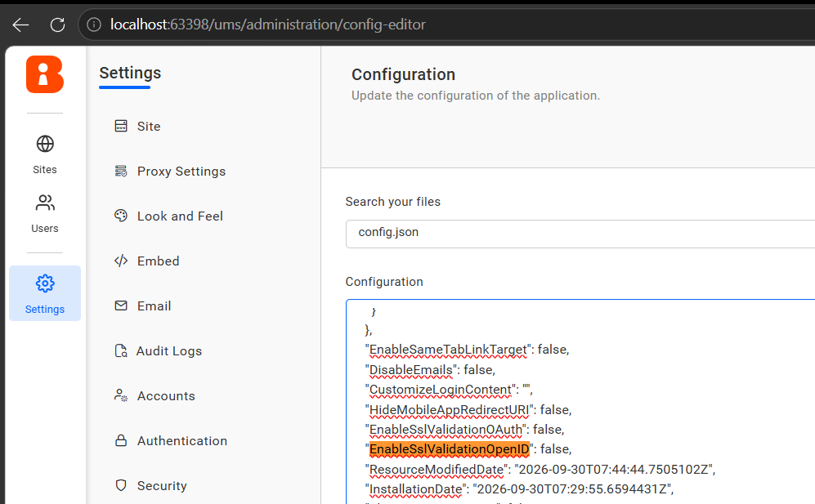Reload the page with the refresh icon
The height and width of the screenshot is (504, 815).
pyautogui.click(x=58, y=25)
